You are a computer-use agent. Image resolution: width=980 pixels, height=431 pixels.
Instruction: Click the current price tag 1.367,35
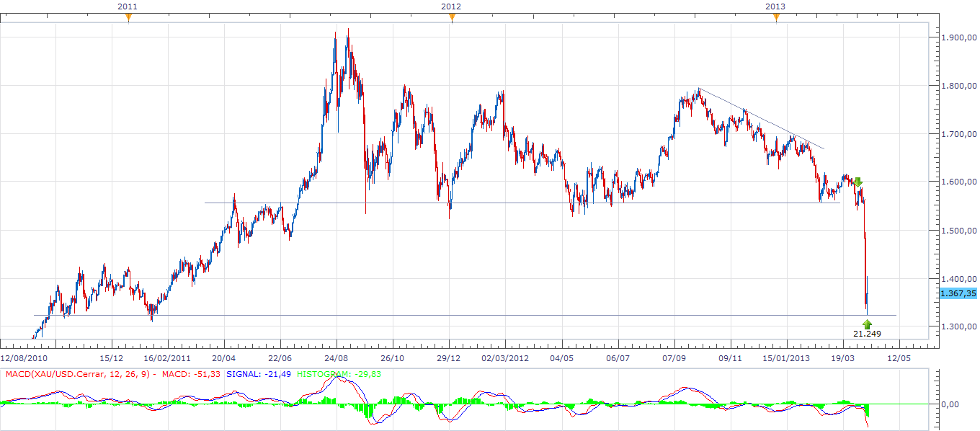(x=958, y=293)
